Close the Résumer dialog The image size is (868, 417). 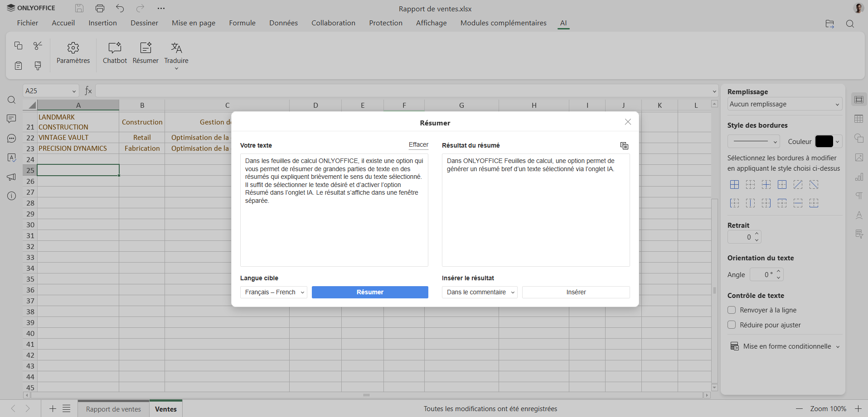[628, 122]
